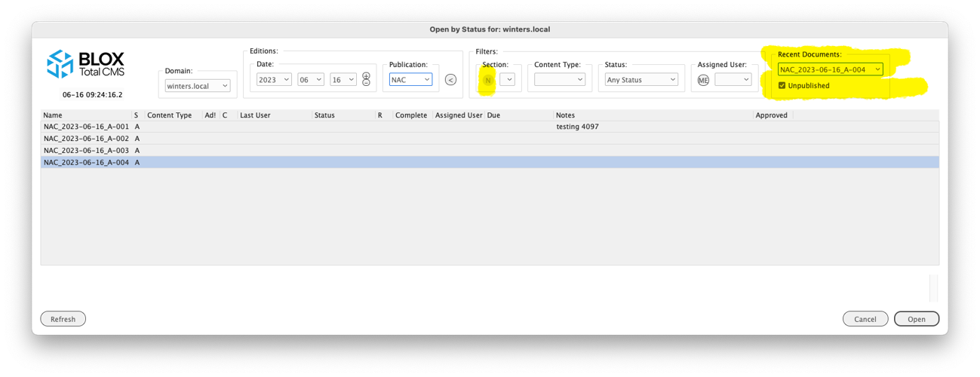The image size is (980, 377).
Task: Open the Publication dropdown showing NAC
Action: click(x=410, y=80)
